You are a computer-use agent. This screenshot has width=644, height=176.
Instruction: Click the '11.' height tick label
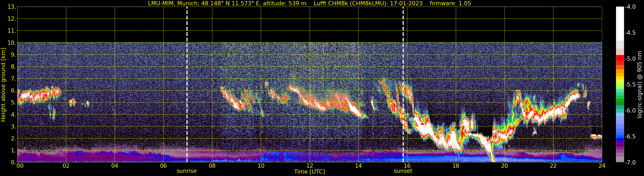tap(12, 31)
